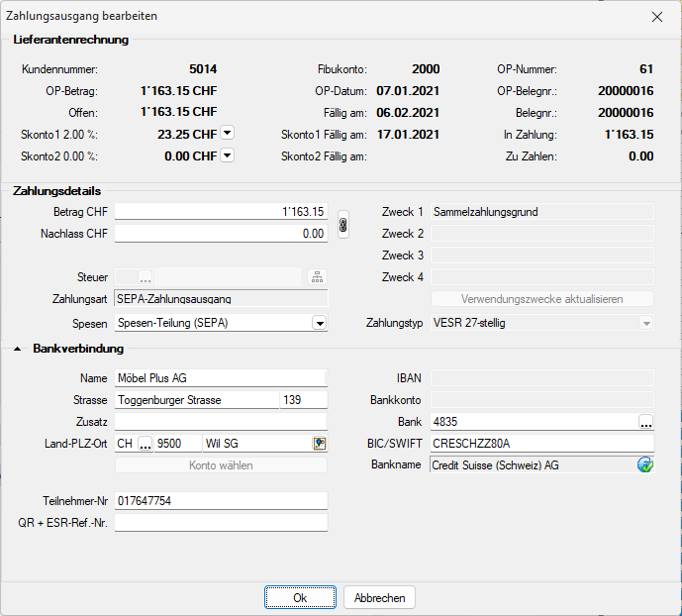Click the QR + ESR-Ref.-Nr. field
Viewport: 682px width, 616px height.
click(221, 522)
